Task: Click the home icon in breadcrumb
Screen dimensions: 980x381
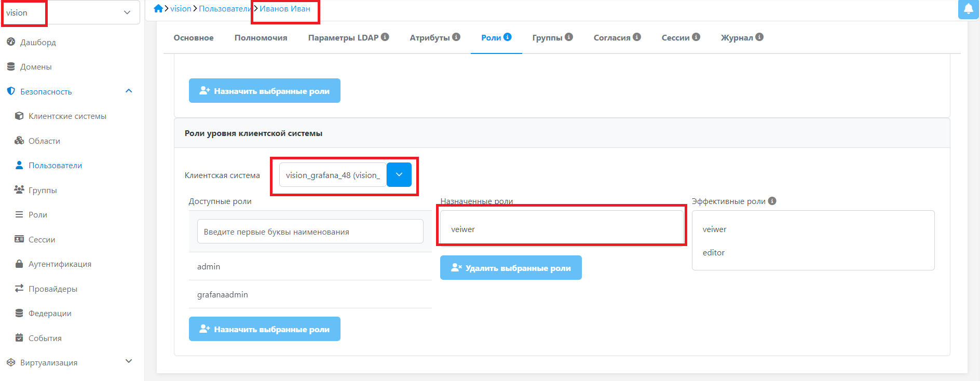Action: click(x=158, y=8)
